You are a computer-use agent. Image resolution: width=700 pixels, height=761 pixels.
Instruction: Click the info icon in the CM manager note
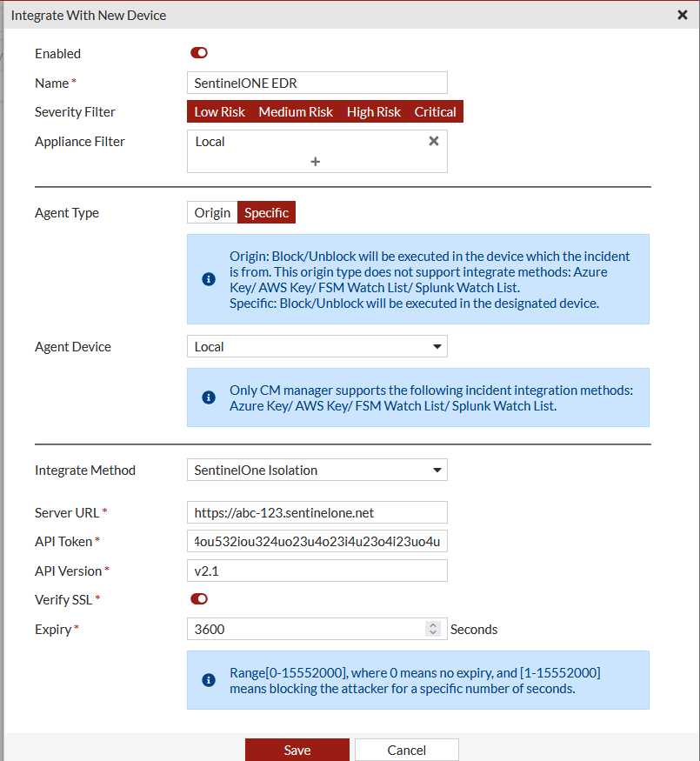[x=209, y=397]
